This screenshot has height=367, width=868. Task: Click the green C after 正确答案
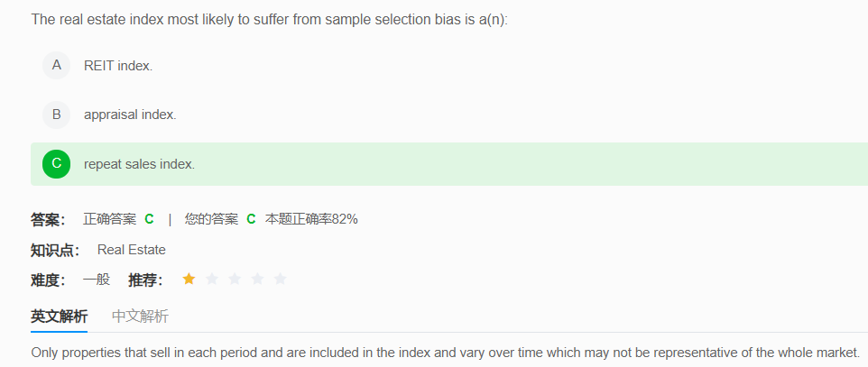[149, 219]
